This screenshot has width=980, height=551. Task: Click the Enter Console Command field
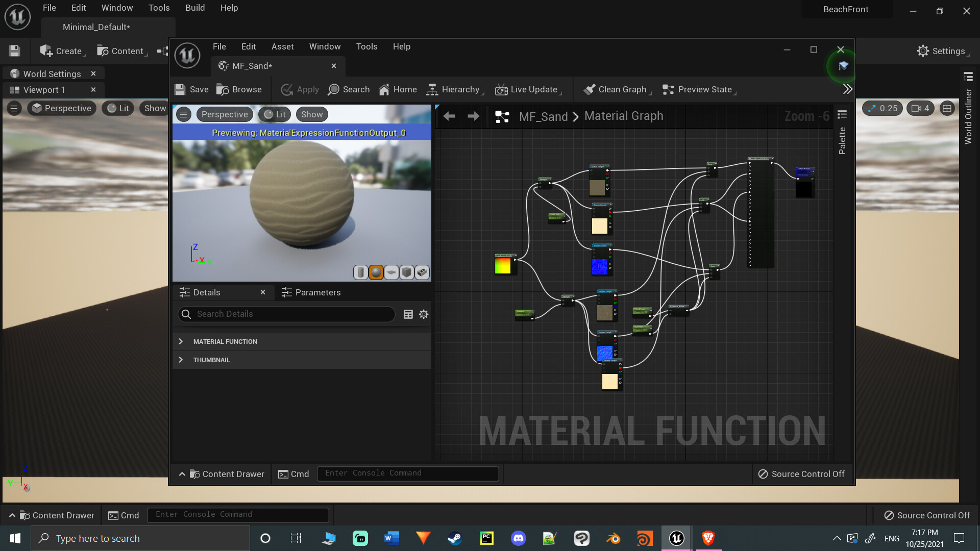coord(407,473)
